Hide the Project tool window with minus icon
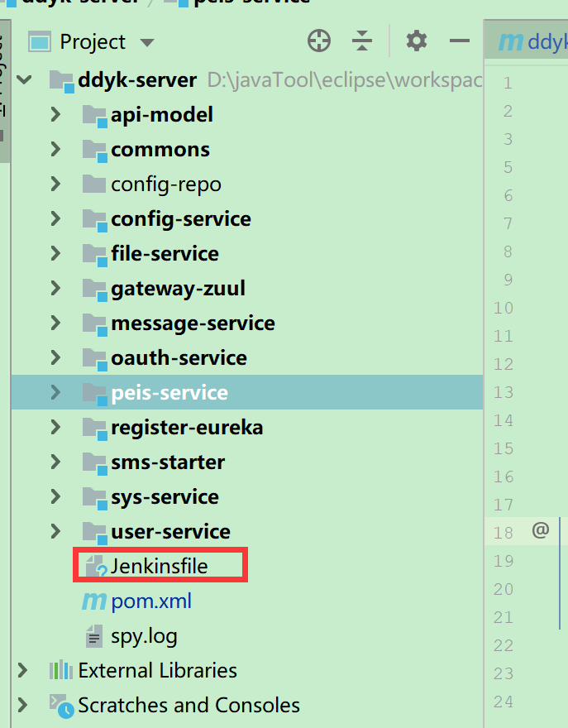 [459, 41]
